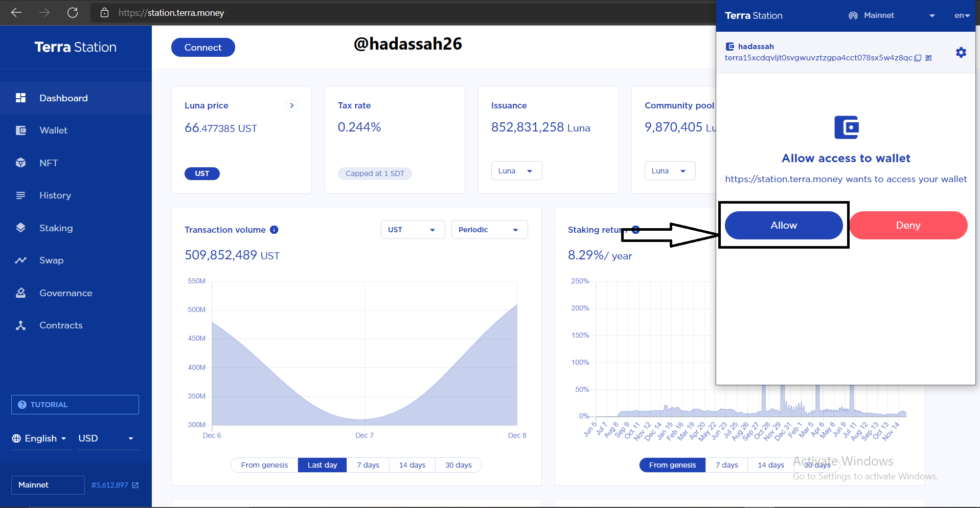
Task: Click the hadassah wallet name
Action: click(x=756, y=47)
